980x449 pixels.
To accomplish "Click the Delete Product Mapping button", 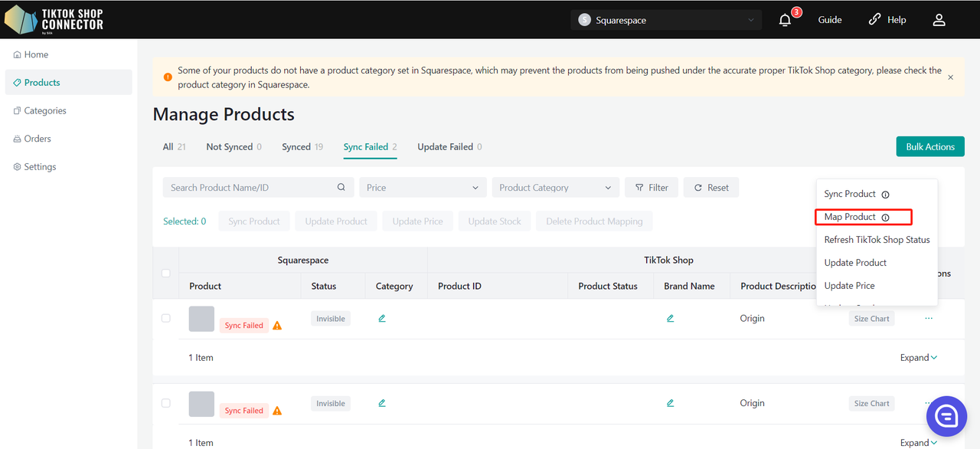I will [x=594, y=221].
